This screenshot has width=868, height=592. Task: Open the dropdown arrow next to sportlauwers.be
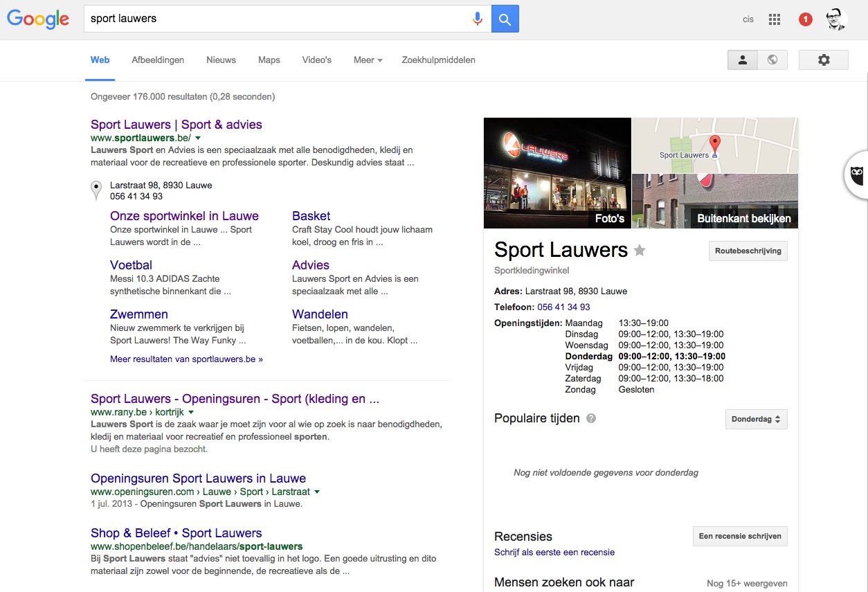pos(198,138)
